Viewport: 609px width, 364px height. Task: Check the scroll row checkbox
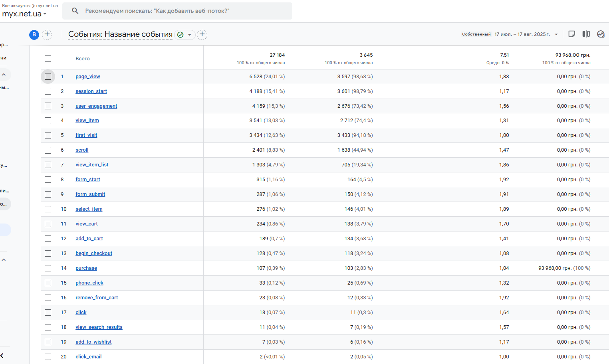pyautogui.click(x=48, y=150)
